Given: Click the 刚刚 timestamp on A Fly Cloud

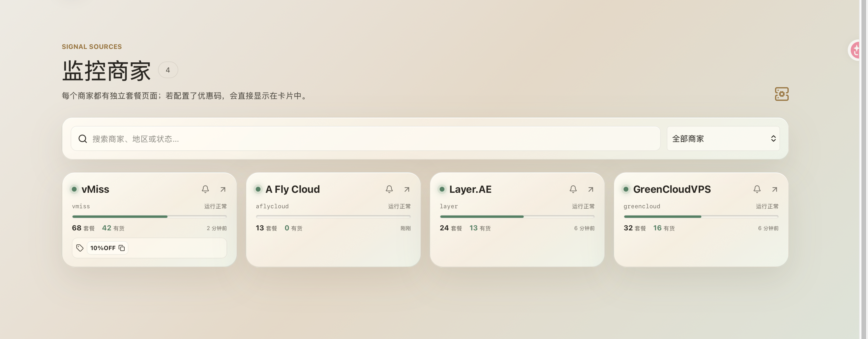Looking at the screenshot, I should (x=406, y=228).
